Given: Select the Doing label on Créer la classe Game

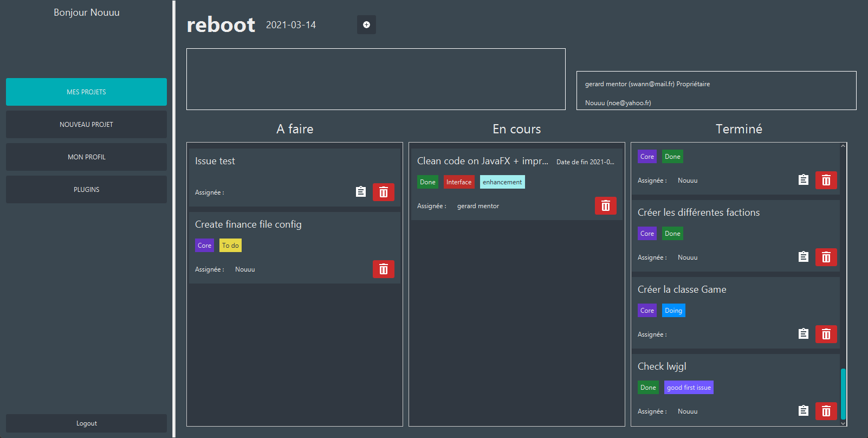Looking at the screenshot, I should [673, 311].
